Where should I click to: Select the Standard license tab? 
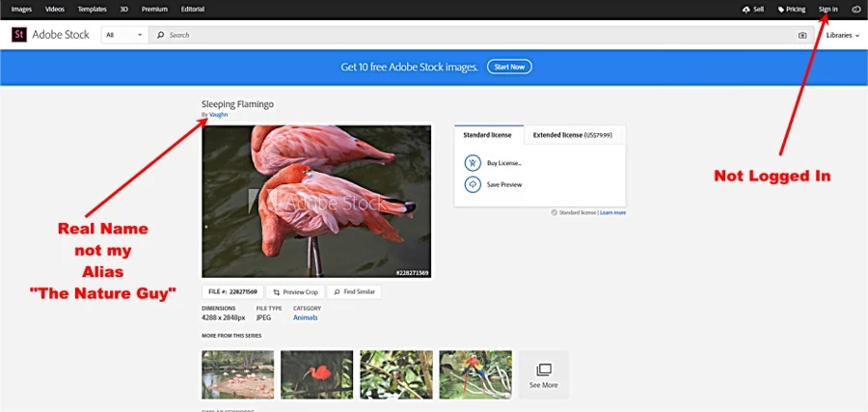(x=487, y=134)
